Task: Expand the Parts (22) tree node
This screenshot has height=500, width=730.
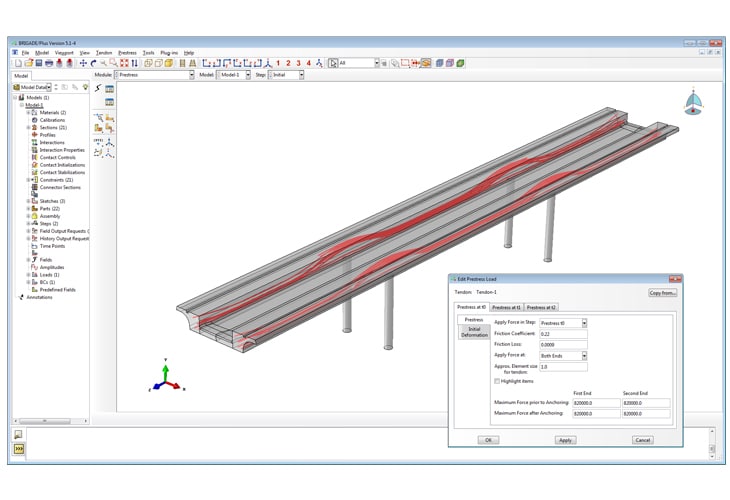Action: pos(28,209)
